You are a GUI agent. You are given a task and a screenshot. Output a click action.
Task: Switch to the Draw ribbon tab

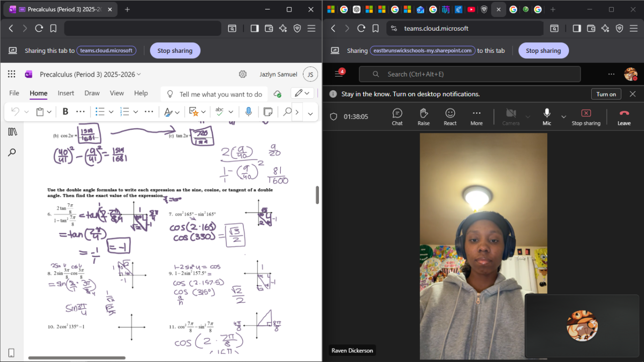(x=92, y=93)
